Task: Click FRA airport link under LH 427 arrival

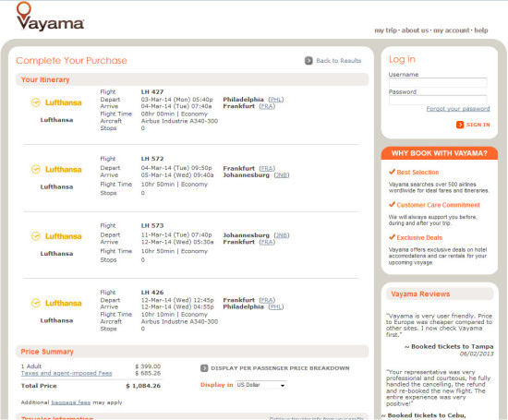Action: pyautogui.click(x=267, y=106)
